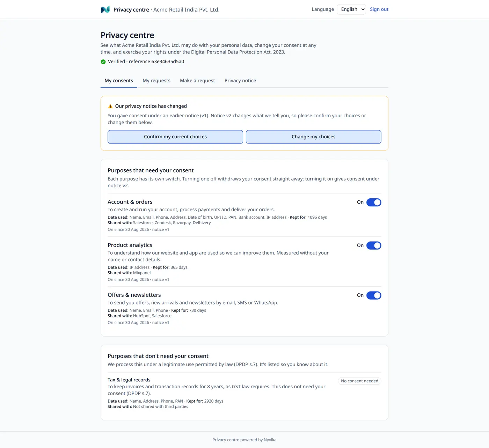Switch to the My requests tab
The width and height of the screenshot is (489, 448).
click(x=156, y=81)
